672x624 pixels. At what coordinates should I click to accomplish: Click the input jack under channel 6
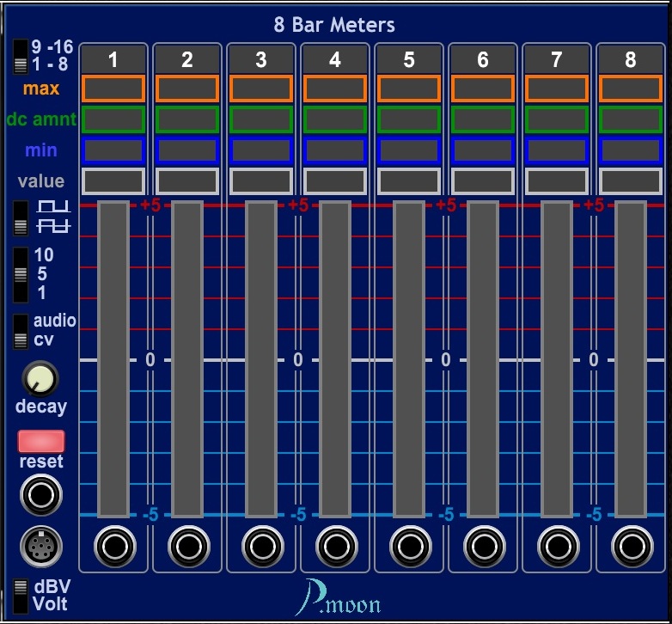pos(484,546)
